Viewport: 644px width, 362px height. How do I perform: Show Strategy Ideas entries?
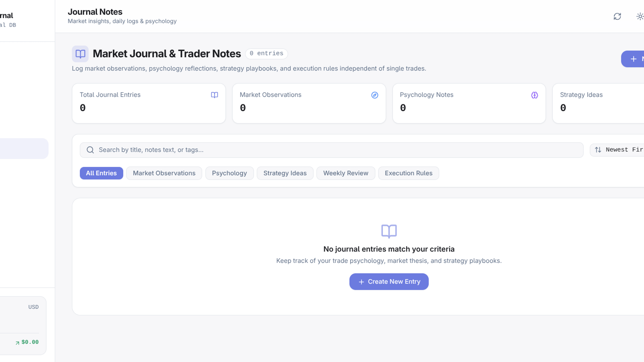285,173
